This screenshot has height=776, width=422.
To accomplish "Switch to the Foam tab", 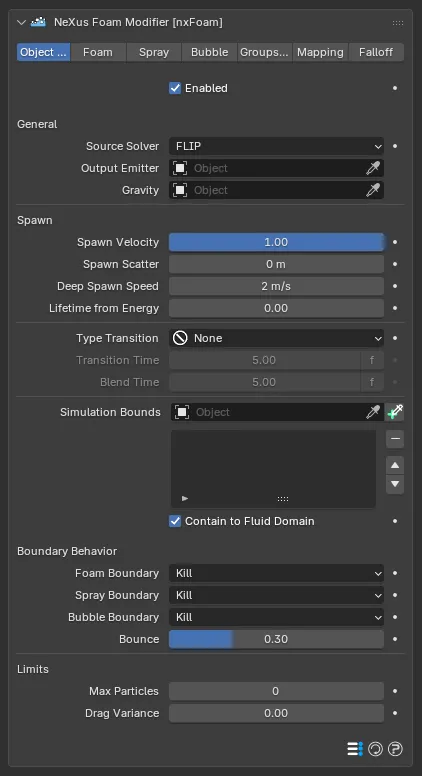I will 98,52.
